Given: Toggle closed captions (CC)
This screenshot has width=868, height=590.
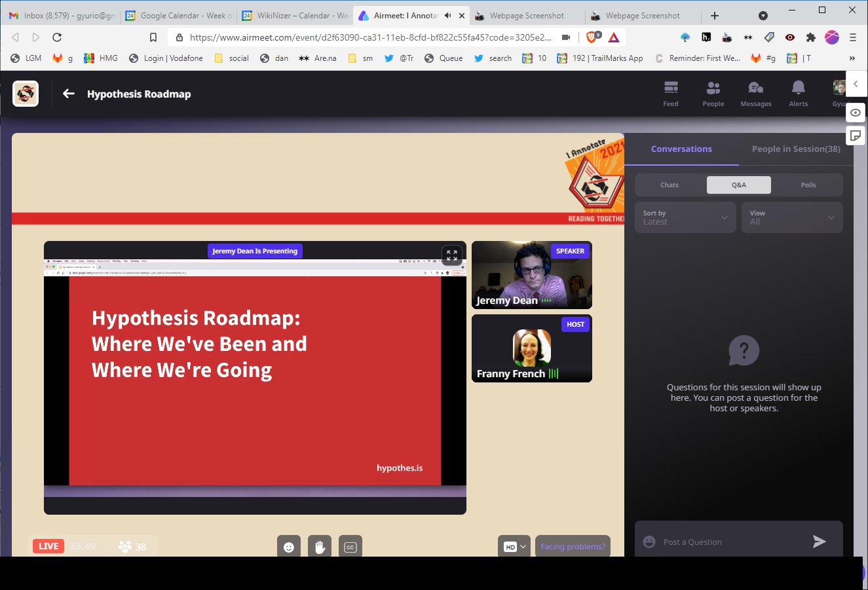Looking at the screenshot, I should coord(350,547).
